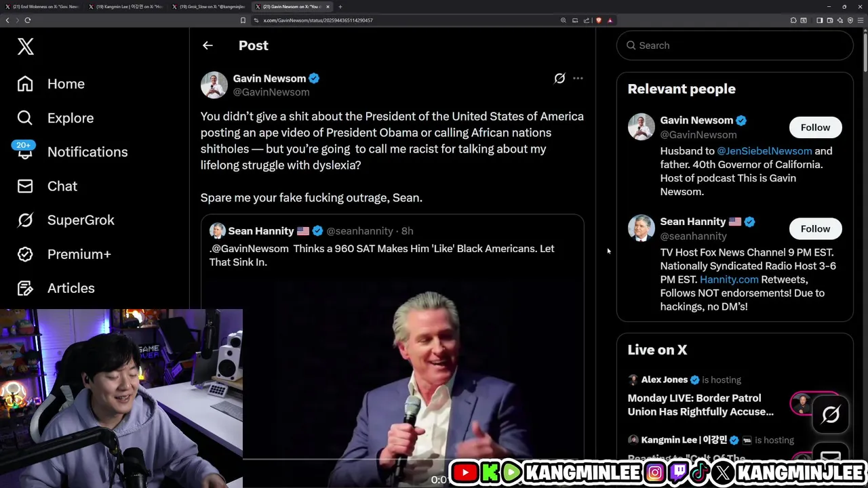Image resolution: width=868 pixels, height=488 pixels.
Task: Open the Leo AI sparkle icon
Action: click(840, 20)
